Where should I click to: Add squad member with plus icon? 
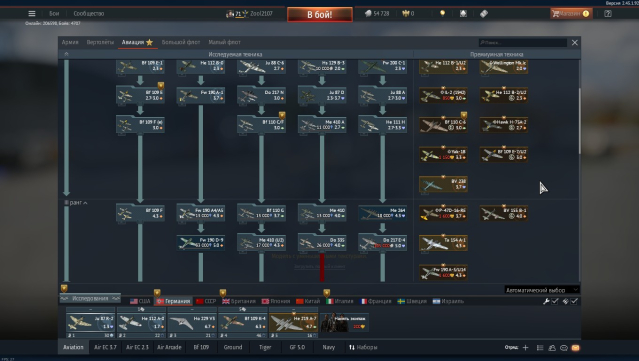(x=525, y=348)
